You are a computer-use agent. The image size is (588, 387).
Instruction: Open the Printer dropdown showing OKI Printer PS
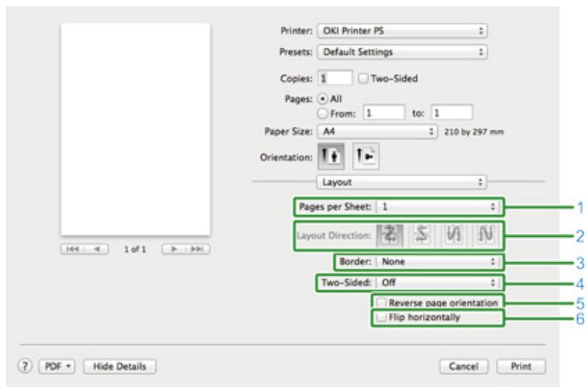[x=402, y=31]
